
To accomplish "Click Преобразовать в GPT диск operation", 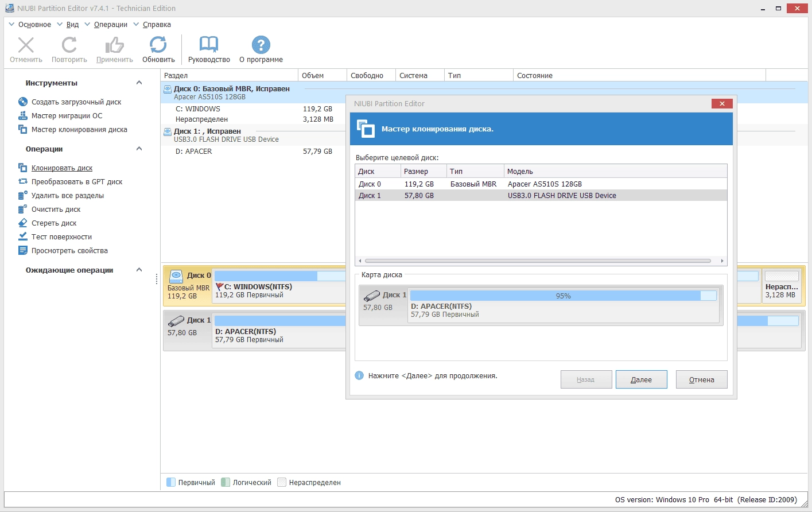I will (77, 181).
